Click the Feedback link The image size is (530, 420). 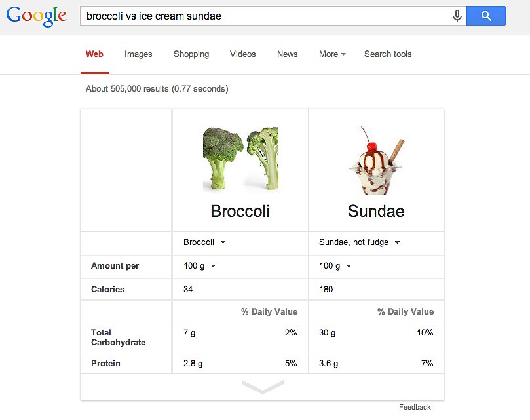pyautogui.click(x=415, y=407)
